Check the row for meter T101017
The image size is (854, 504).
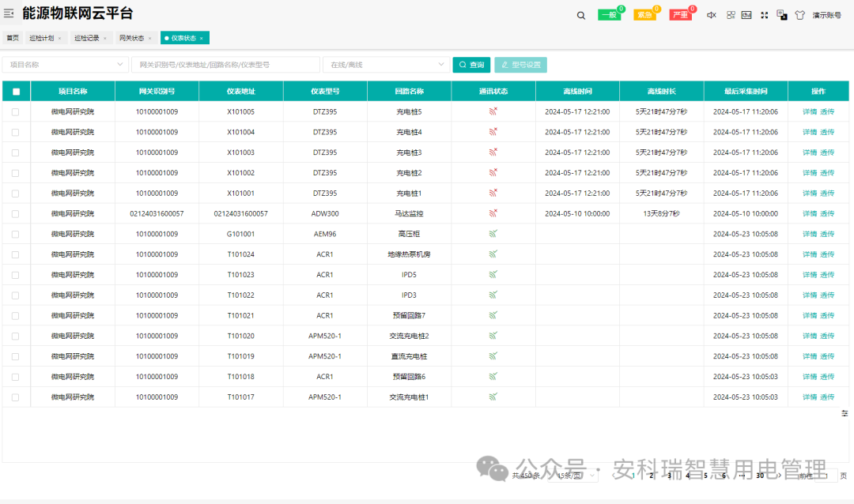[15, 397]
